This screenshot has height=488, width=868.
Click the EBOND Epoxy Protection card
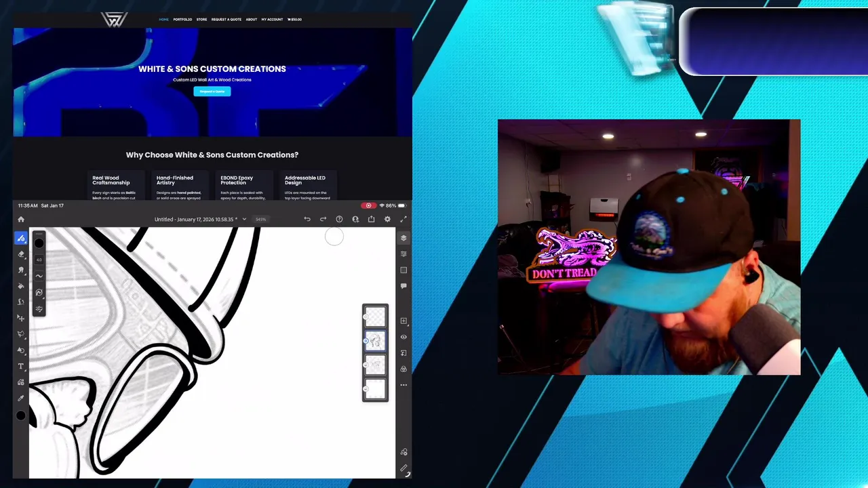click(x=243, y=186)
